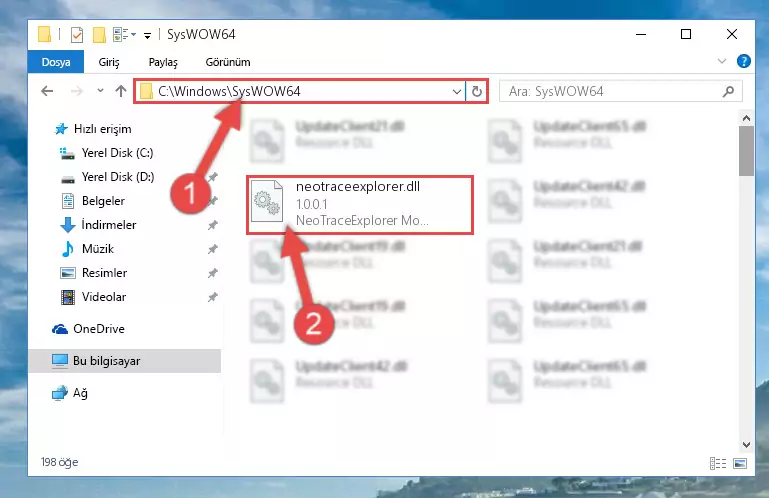This screenshot has width=769, height=498.
Task: Open the Görünüm ribbon tab
Action: pyautogui.click(x=228, y=62)
